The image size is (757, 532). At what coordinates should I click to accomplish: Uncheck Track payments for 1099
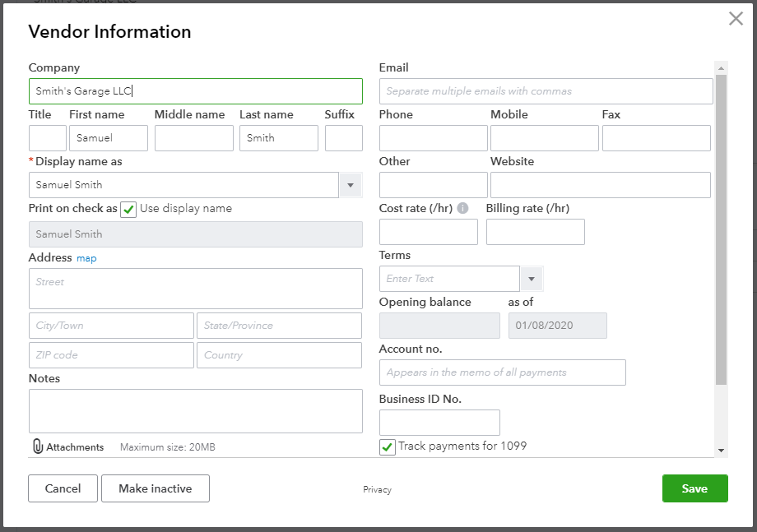point(388,446)
